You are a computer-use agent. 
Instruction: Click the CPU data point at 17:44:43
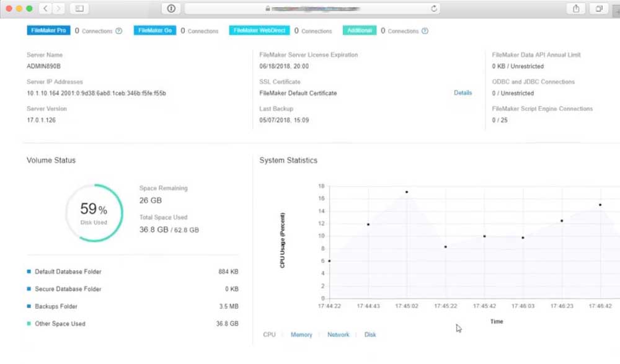point(368,224)
